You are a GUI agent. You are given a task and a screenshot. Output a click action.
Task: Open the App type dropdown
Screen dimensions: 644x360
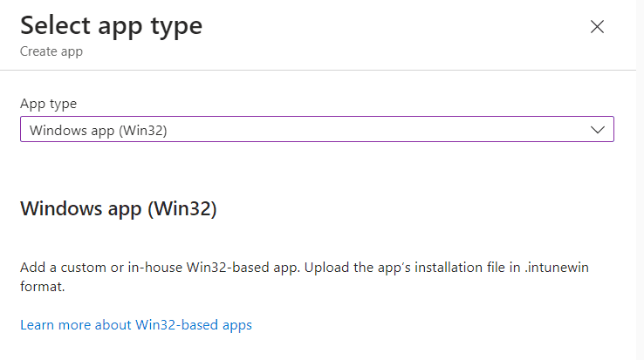pyautogui.click(x=317, y=130)
